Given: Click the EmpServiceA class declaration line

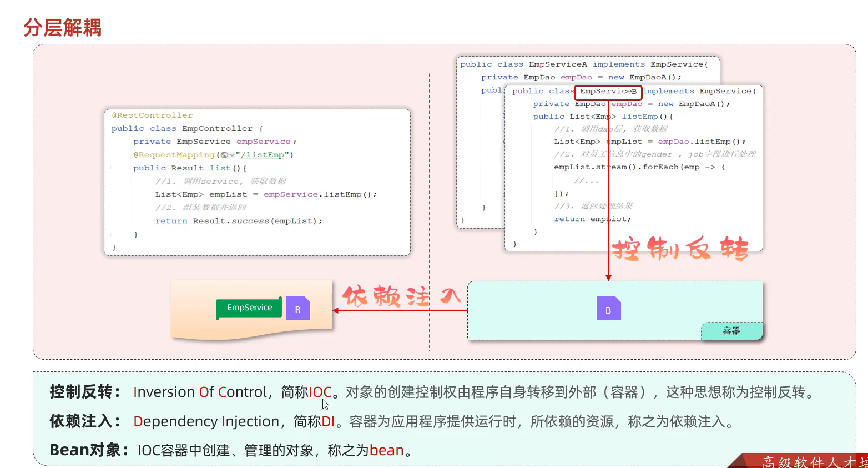Looking at the screenshot, I should tap(583, 64).
